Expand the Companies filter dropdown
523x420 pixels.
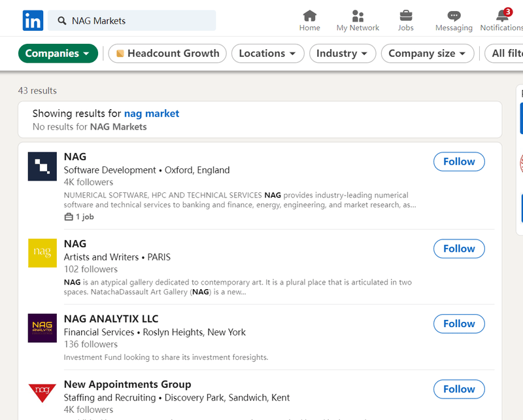(58, 54)
